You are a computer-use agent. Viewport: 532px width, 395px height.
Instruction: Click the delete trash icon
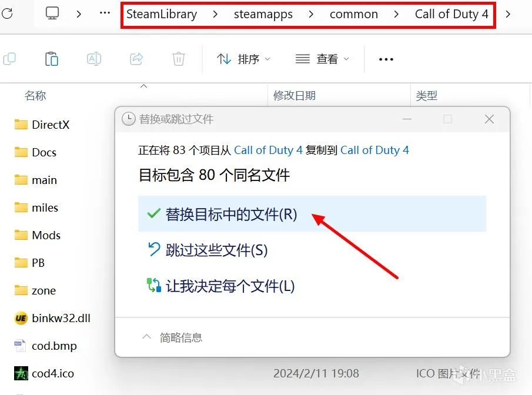[179, 59]
